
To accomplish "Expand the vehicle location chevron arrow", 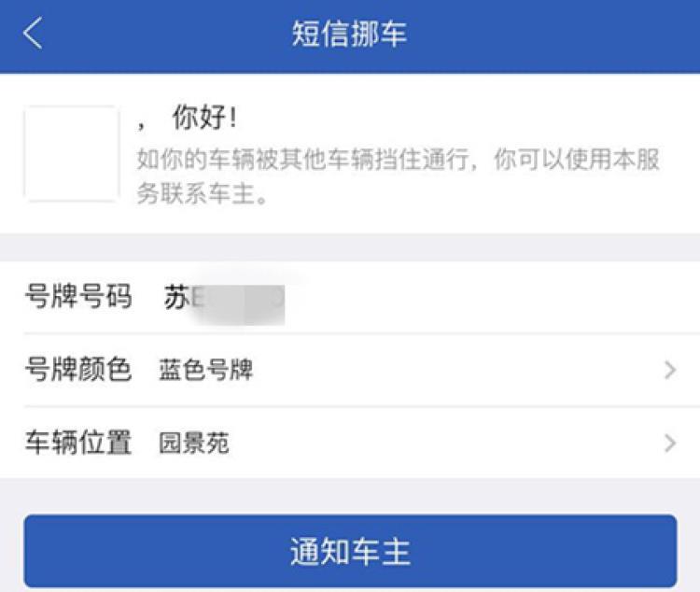I will (x=670, y=444).
